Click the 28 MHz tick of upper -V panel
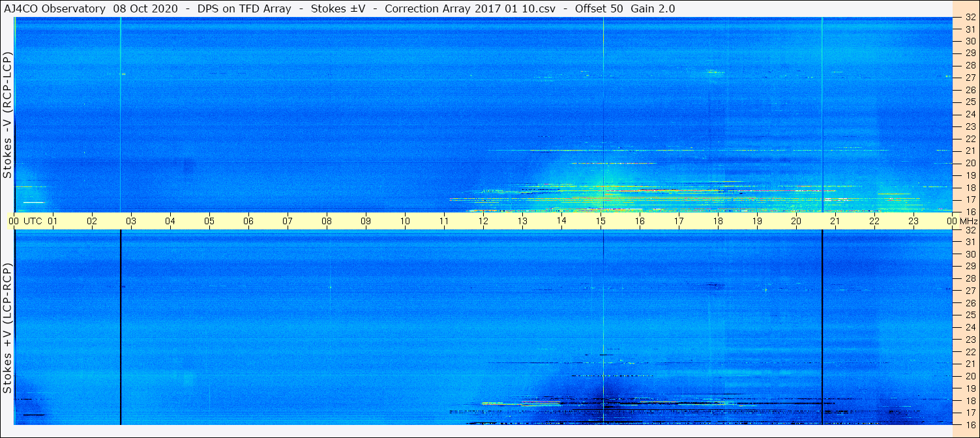The width and height of the screenshot is (980, 438). click(970, 65)
